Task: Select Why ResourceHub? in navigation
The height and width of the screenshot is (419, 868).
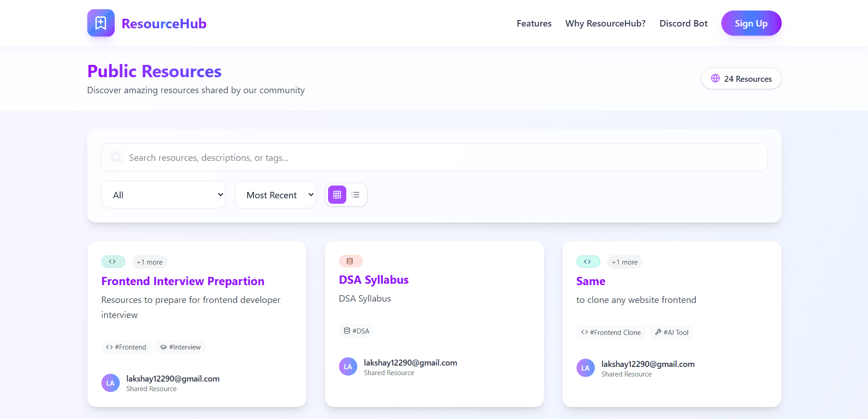Action: (605, 23)
